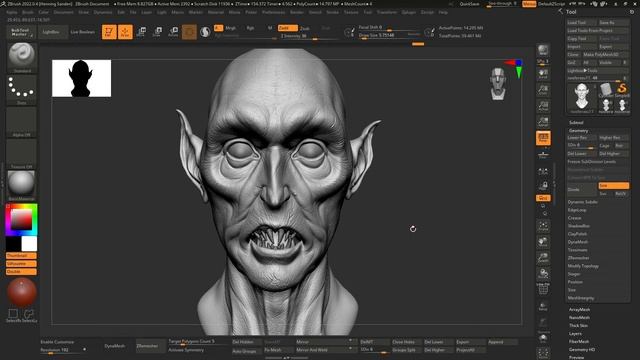640x360 pixels.
Task: Select the Move transform icon
Action: (x=141, y=32)
